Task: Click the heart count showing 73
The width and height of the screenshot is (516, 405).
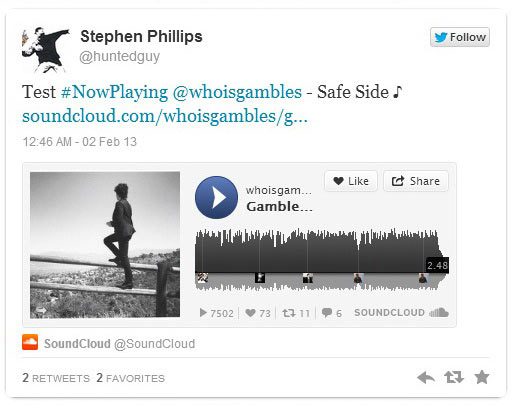Action: tap(258, 313)
